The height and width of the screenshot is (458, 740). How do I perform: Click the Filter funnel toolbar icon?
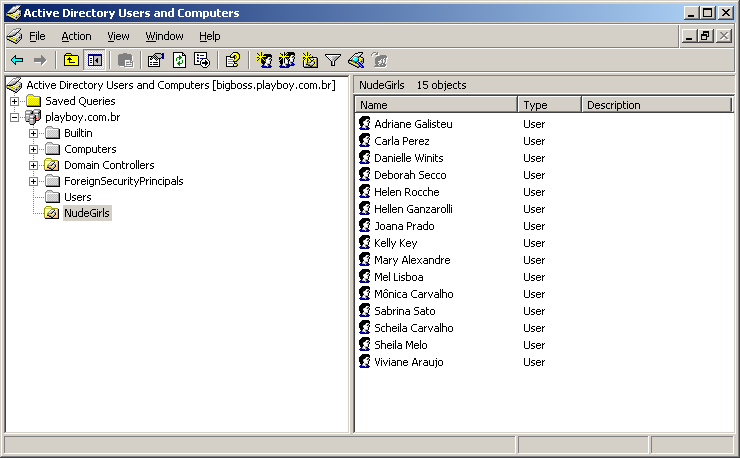[x=333, y=60]
